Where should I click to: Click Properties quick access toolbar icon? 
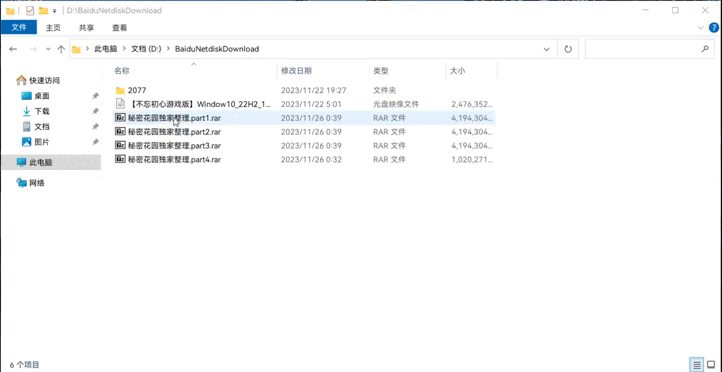click(x=30, y=10)
